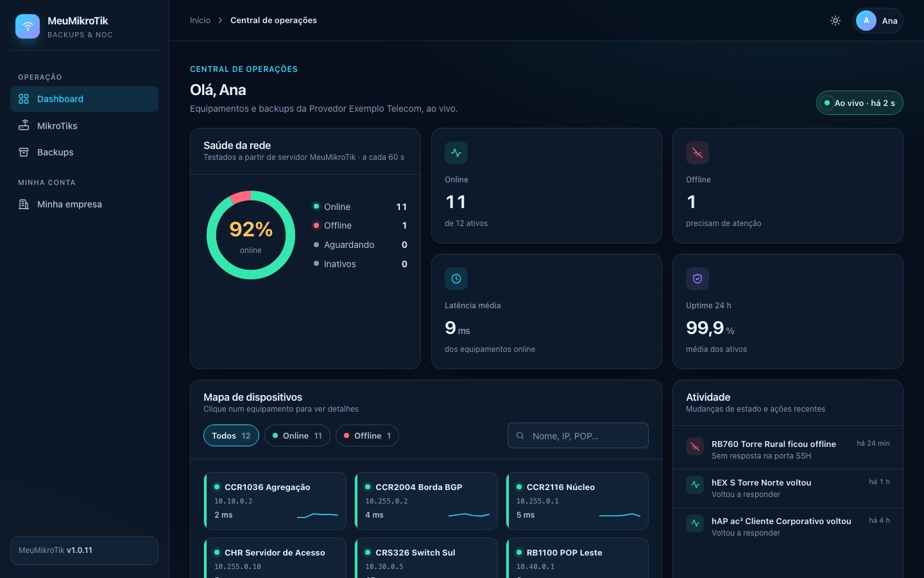Open RB760 Torre Rural ficou offline activity

click(788, 450)
